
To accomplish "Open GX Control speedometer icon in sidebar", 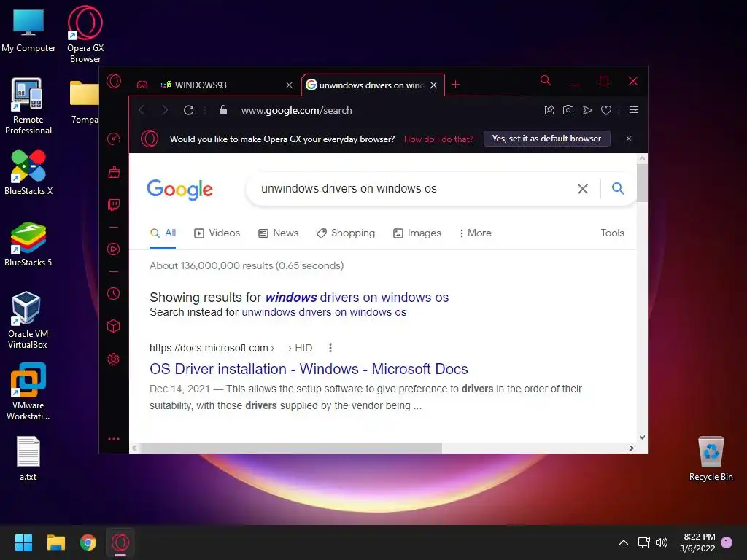I will [x=113, y=139].
